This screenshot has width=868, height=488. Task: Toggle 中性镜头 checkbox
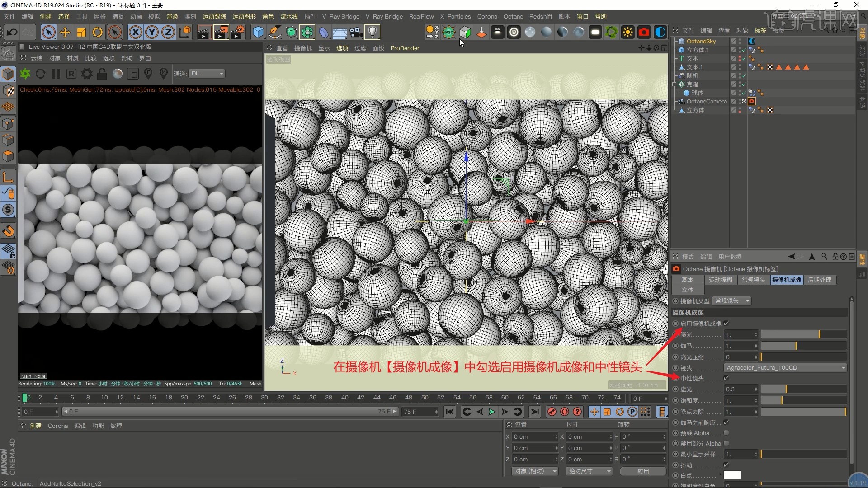click(x=726, y=378)
